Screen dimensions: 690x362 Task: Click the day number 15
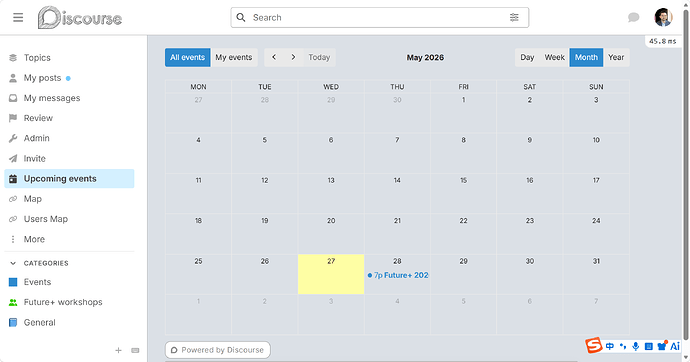(x=463, y=180)
